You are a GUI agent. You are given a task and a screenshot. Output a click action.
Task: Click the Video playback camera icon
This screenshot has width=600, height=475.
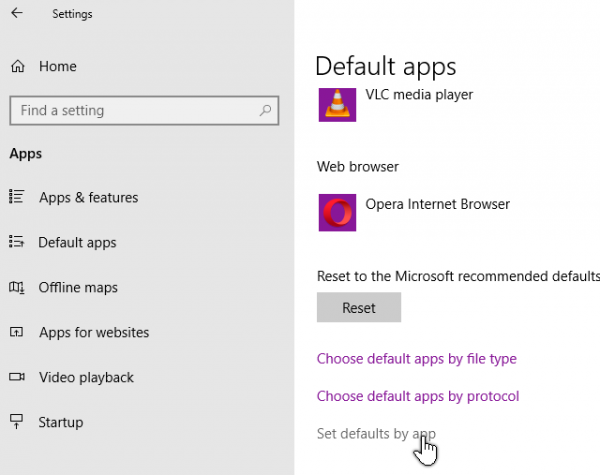point(17,377)
